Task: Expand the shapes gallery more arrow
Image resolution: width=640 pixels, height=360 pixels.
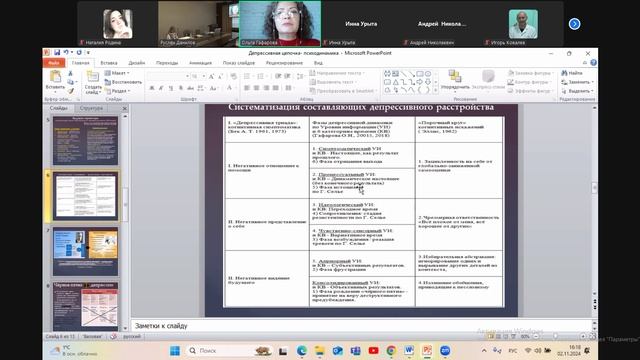Action: [x=435, y=90]
